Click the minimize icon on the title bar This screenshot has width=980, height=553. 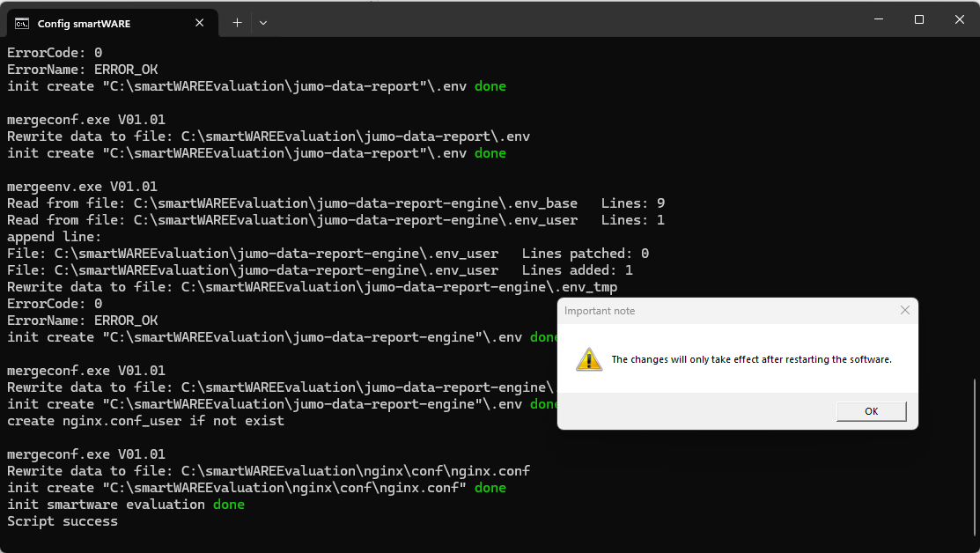[x=877, y=18]
